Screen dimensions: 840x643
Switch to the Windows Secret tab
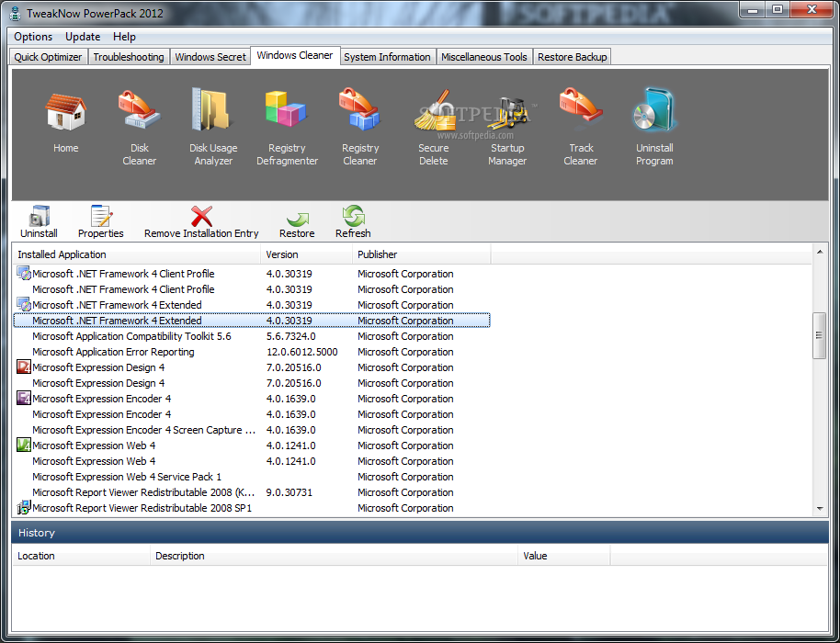point(210,57)
